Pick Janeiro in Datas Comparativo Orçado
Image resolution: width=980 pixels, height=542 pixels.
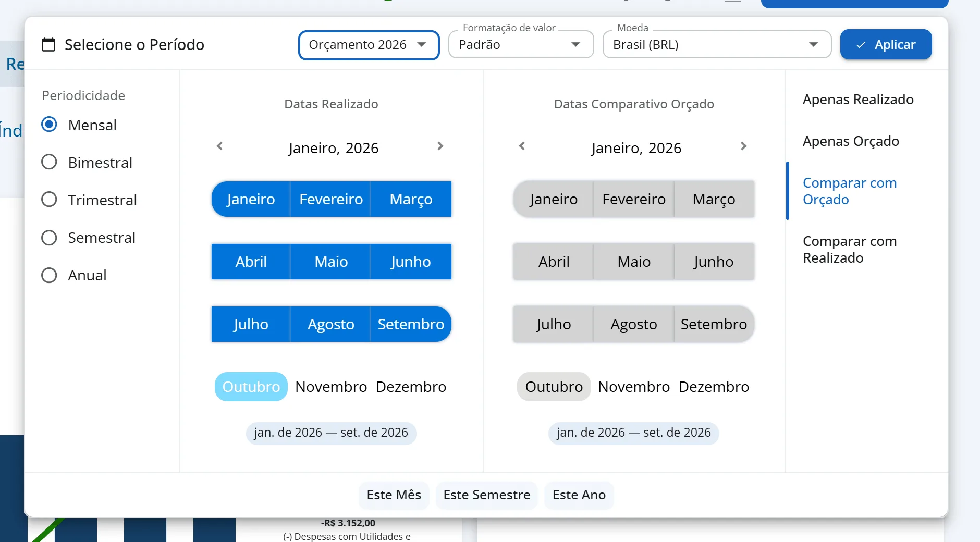click(x=554, y=199)
